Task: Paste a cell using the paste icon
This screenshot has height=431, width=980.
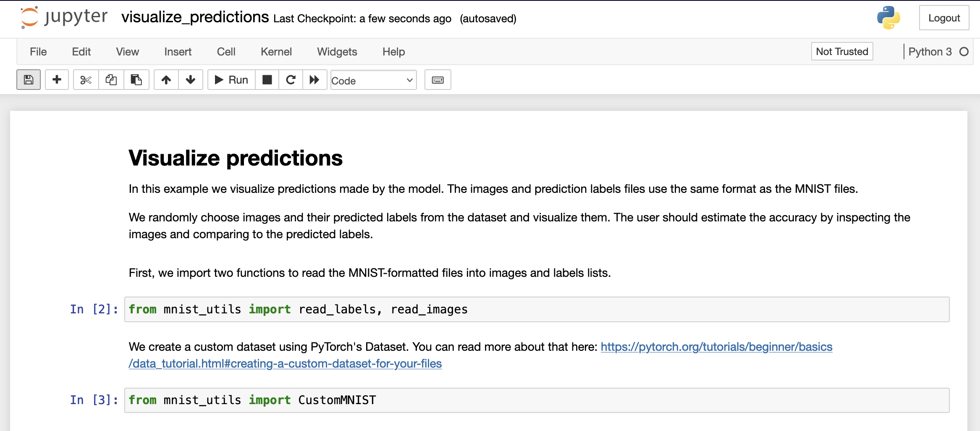Action: click(136, 79)
